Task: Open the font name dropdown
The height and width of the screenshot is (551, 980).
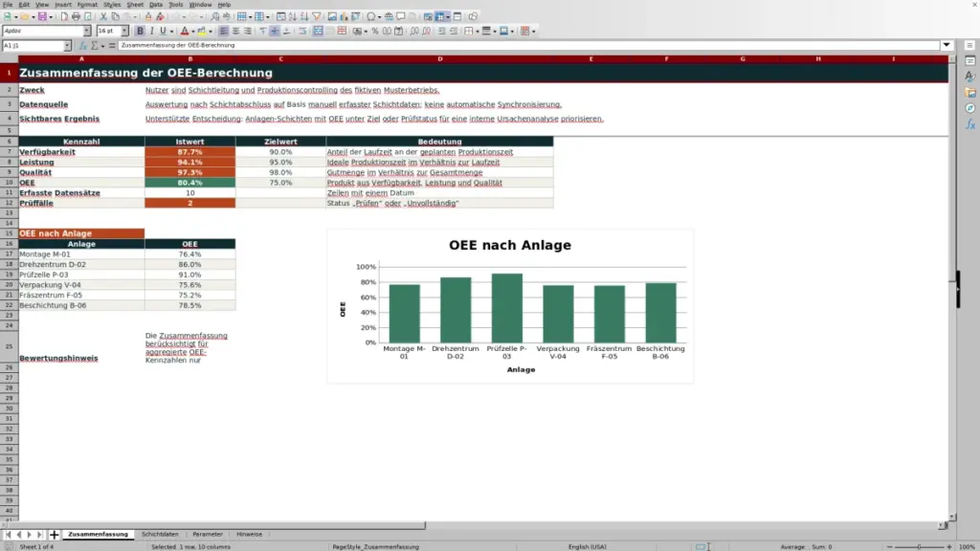Action: click(87, 32)
